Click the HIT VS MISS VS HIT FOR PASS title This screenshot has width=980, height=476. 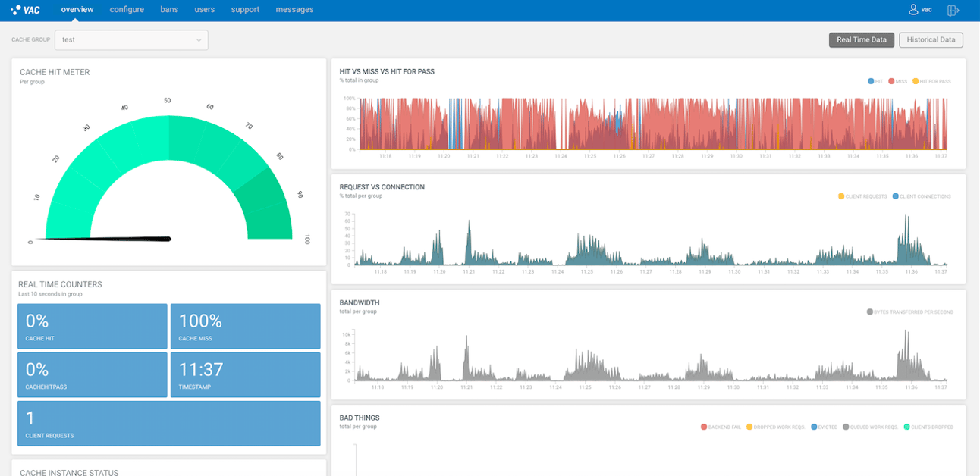[x=387, y=71]
